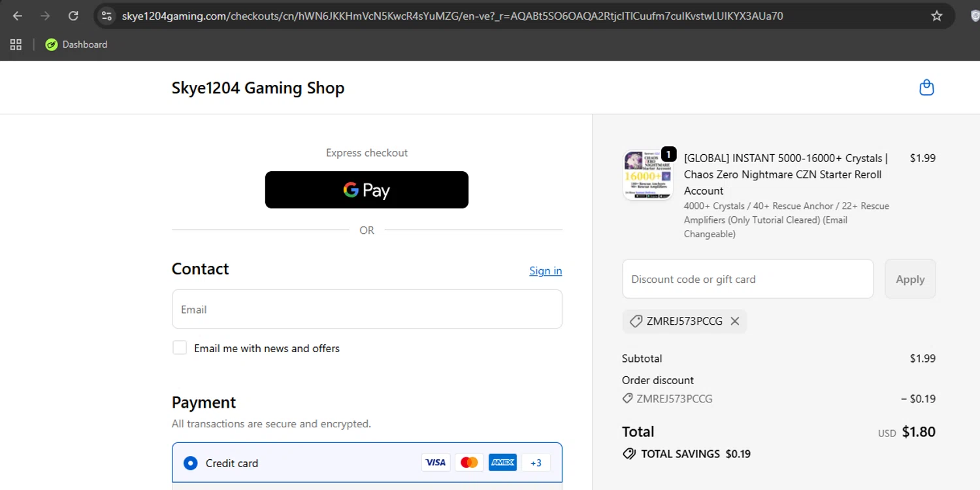The image size is (980, 490).
Task: Select the Credit card radio option
Action: pyautogui.click(x=190, y=463)
